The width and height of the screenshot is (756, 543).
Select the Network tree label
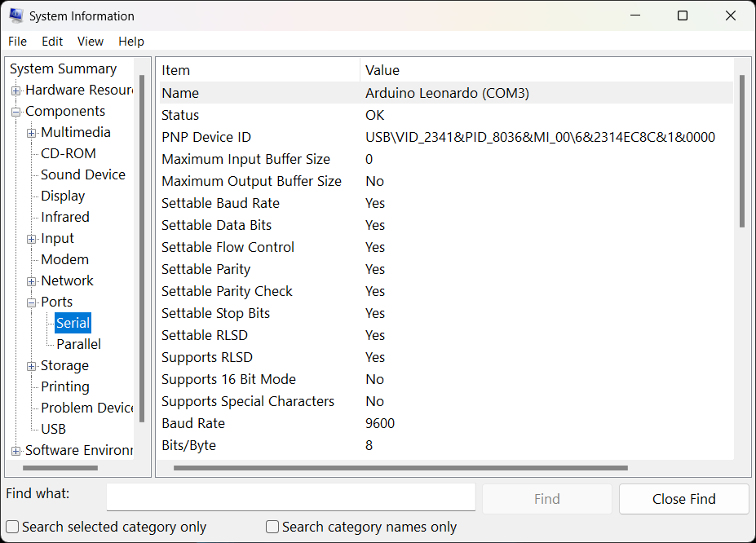67,281
